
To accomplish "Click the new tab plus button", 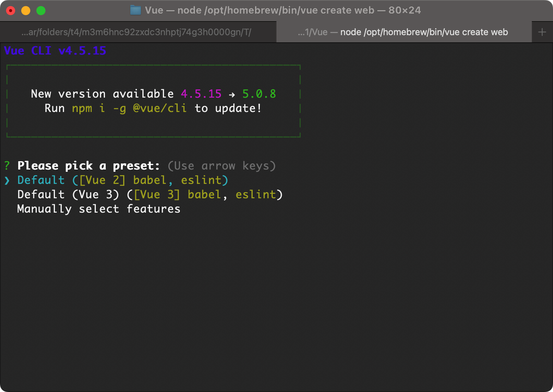I will pyautogui.click(x=542, y=32).
